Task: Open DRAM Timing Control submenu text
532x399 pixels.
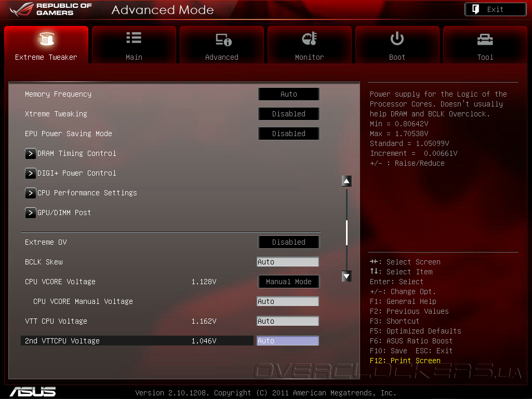Action: click(x=77, y=153)
